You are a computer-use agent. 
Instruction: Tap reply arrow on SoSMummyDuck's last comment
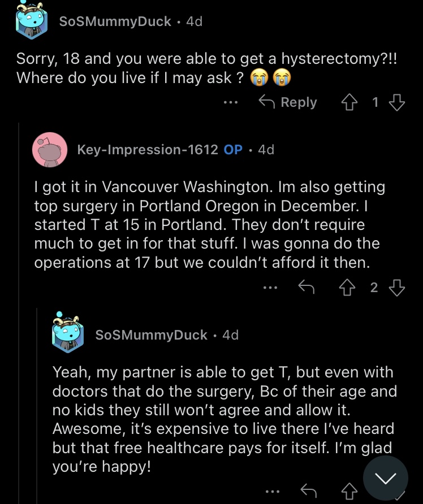308,491
